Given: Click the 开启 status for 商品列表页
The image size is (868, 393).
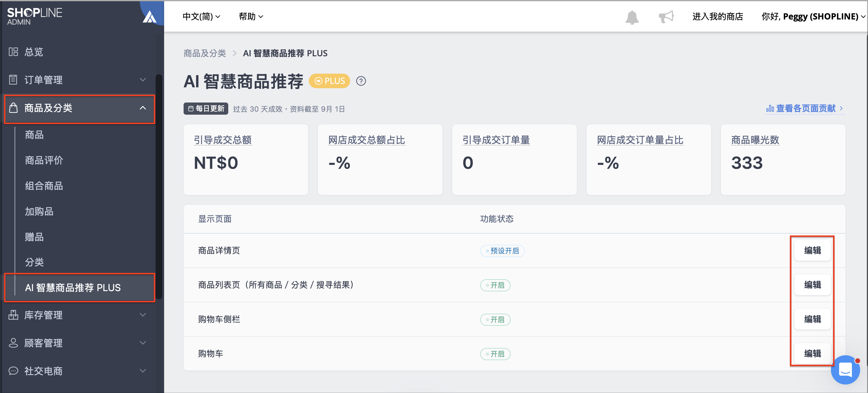Looking at the screenshot, I should coord(495,285).
